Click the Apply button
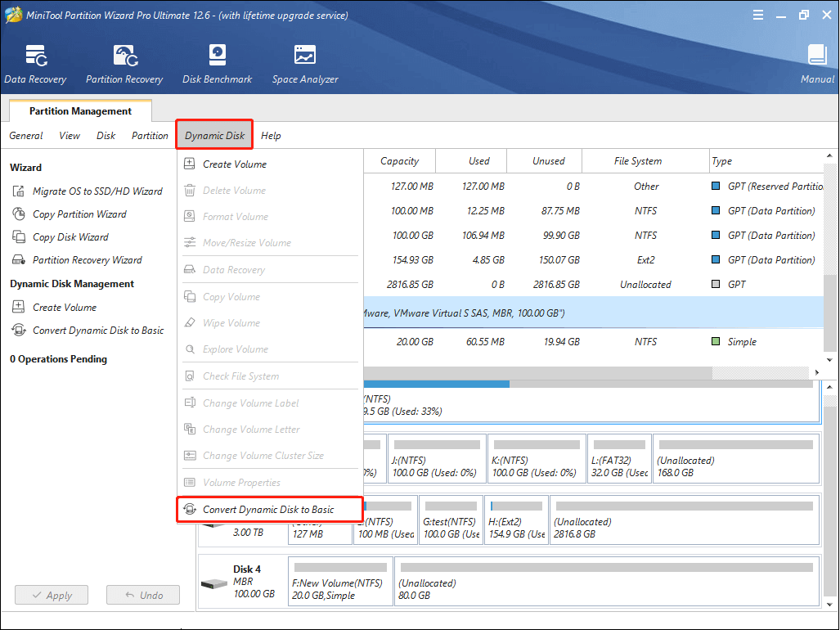Image resolution: width=840 pixels, height=630 pixels. (52, 595)
